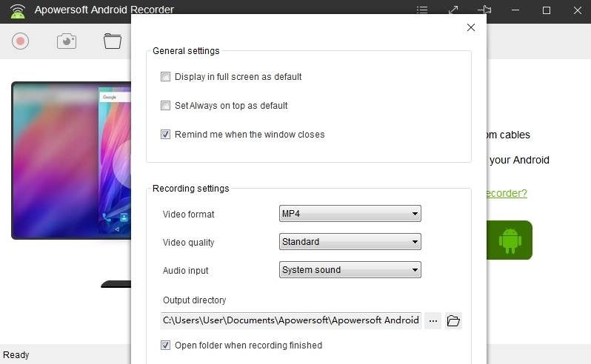591x364 pixels.
Task: Take a screenshot with the camera icon
Action: tap(67, 41)
